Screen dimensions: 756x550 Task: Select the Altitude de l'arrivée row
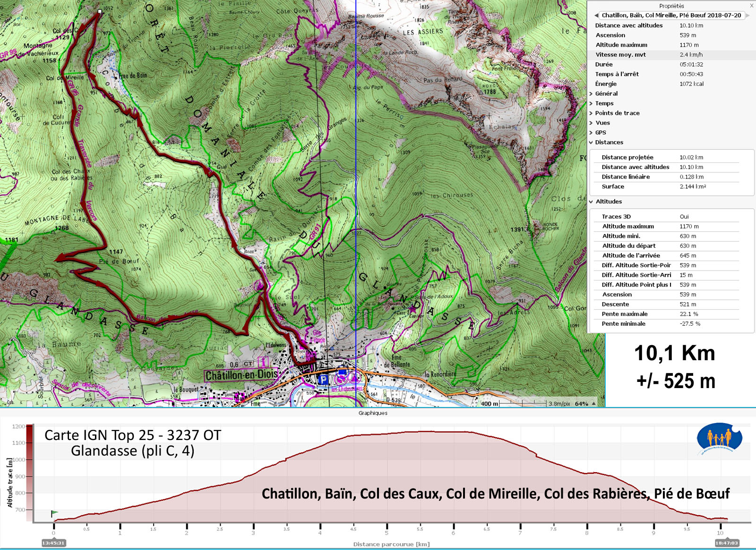tap(671, 255)
